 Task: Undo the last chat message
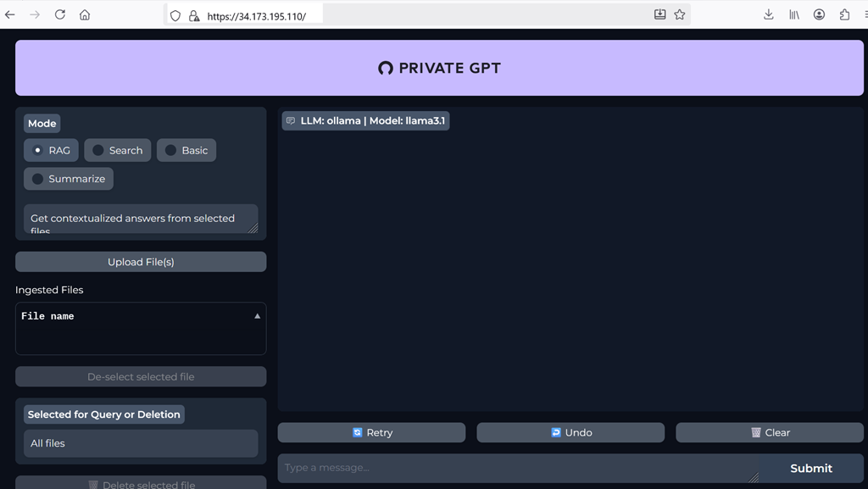pos(570,432)
